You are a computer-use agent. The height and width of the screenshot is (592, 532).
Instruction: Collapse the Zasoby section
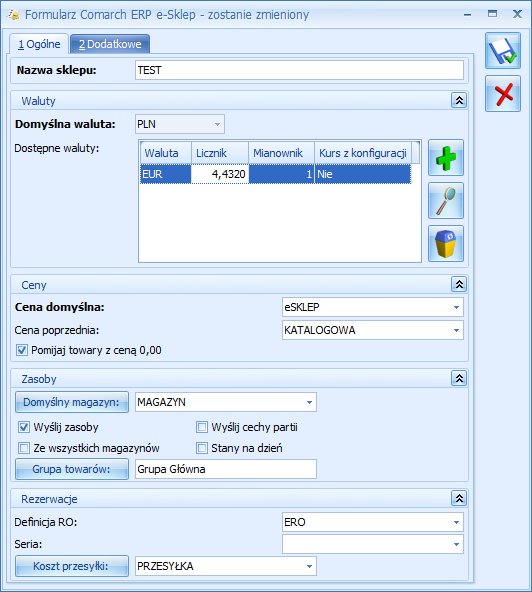459,378
